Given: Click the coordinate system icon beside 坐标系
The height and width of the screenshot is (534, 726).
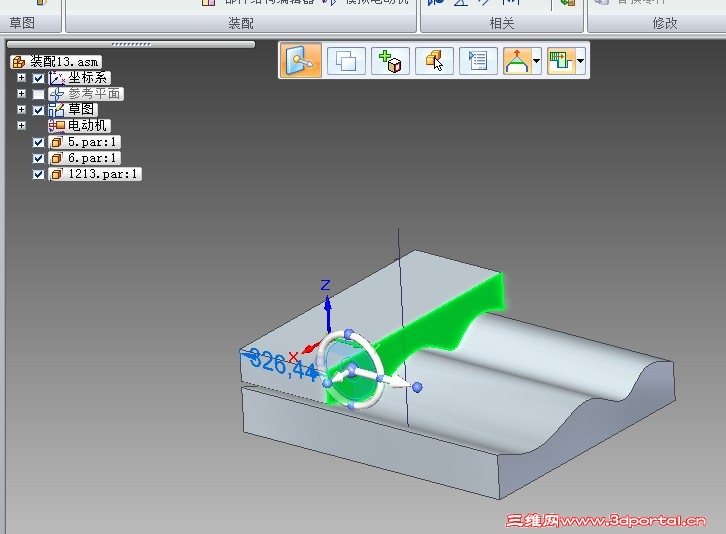Looking at the screenshot, I should [57, 78].
